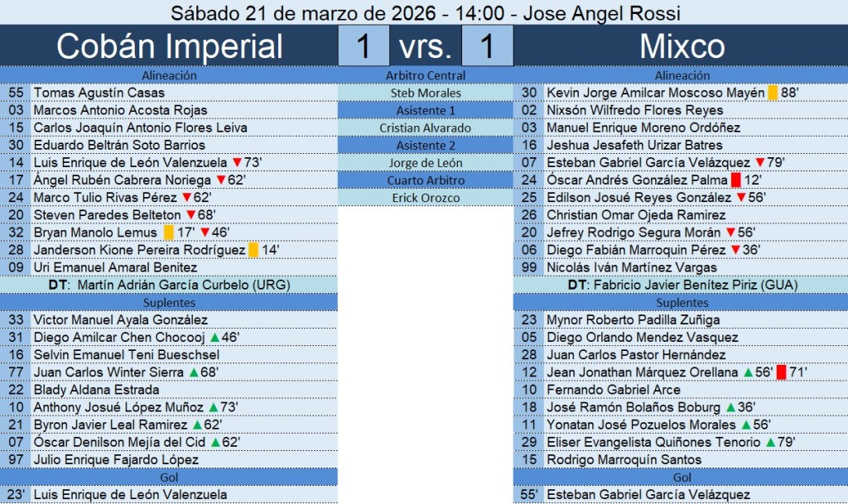Click red card icon beside Óscar González Palma
The width and height of the screenshot is (848, 504).
pyautogui.click(x=735, y=180)
